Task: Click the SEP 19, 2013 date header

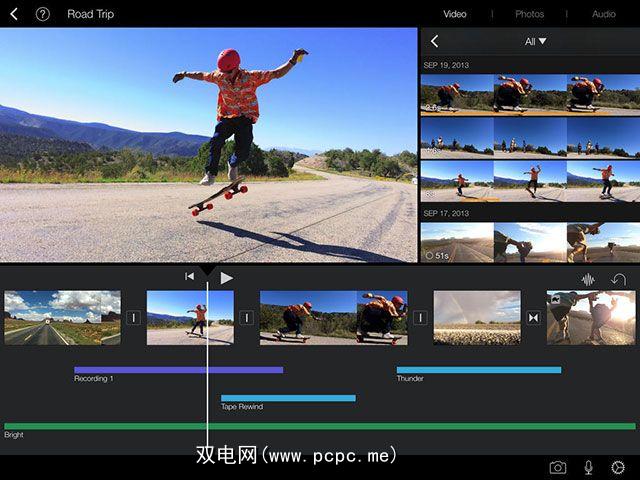Action: pyautogui.click(x=446, y=65)
